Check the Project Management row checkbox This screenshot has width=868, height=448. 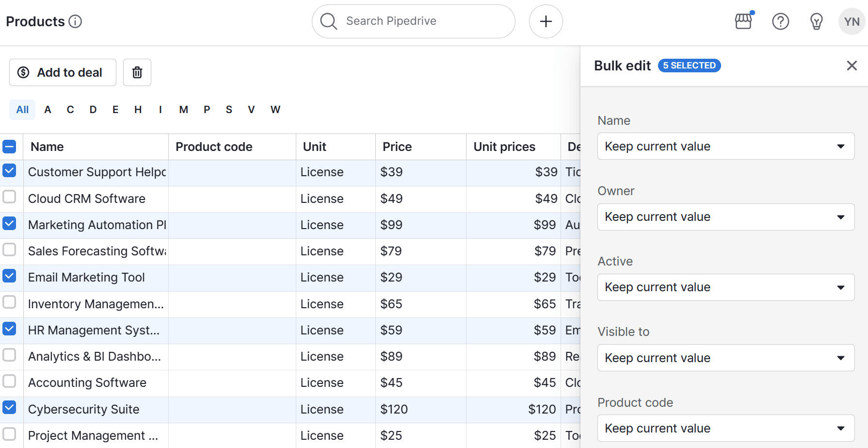point(9,433)
